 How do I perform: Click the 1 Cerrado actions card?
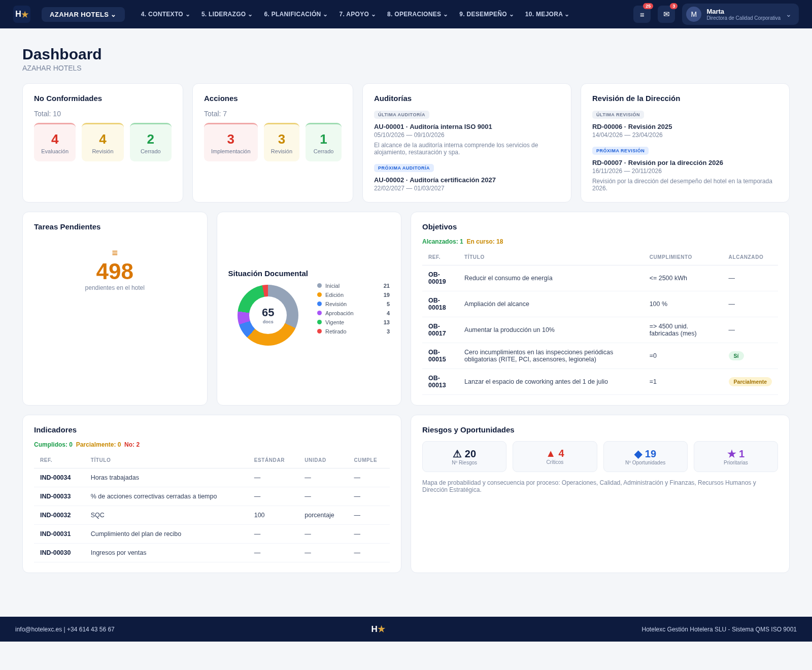323,142
